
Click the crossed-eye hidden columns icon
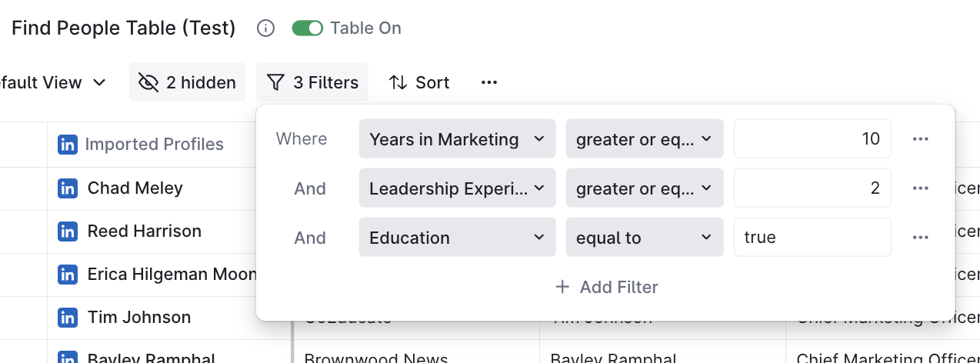(148, 82)
